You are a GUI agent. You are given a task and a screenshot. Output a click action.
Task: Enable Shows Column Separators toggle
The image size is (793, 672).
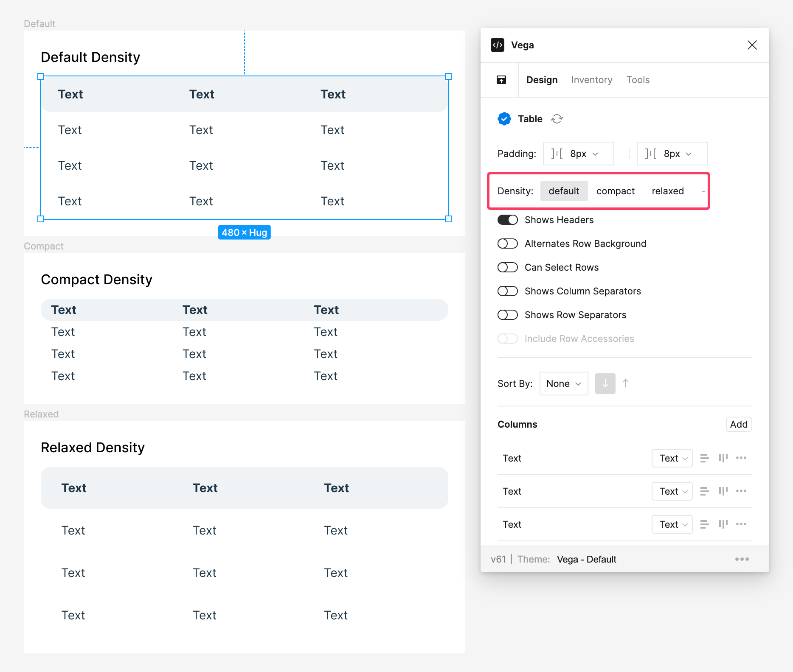pos(508,291)
